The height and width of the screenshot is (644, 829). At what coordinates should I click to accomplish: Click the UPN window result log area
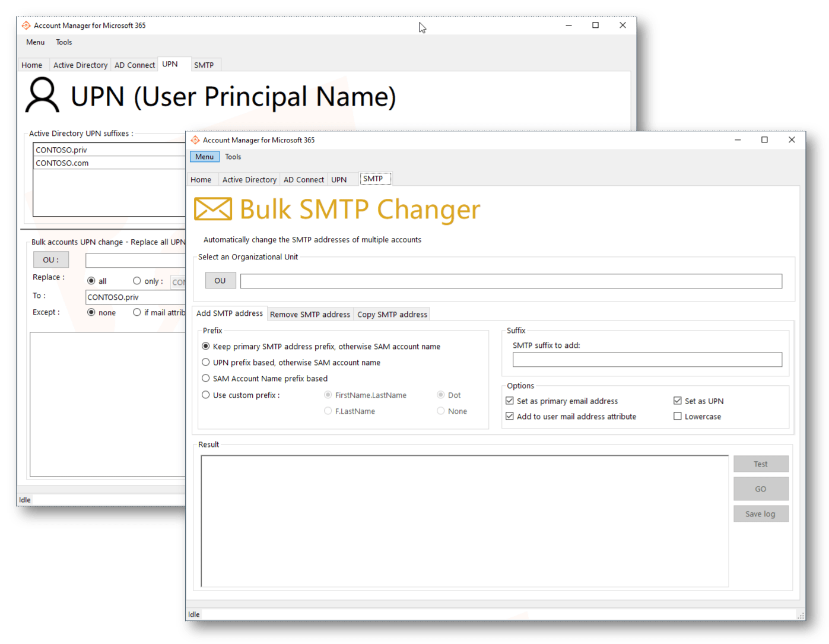tap(107, 404)
